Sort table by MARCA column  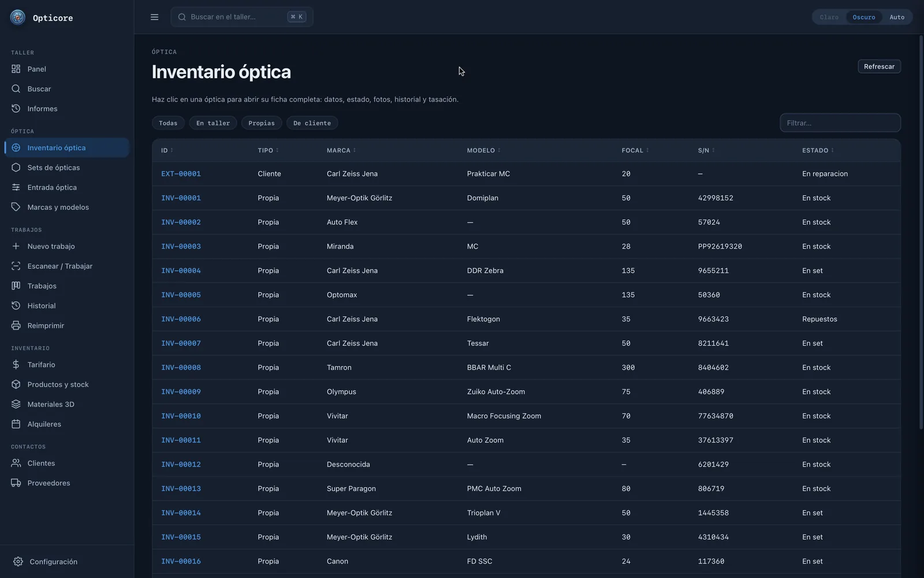point(341,150)
